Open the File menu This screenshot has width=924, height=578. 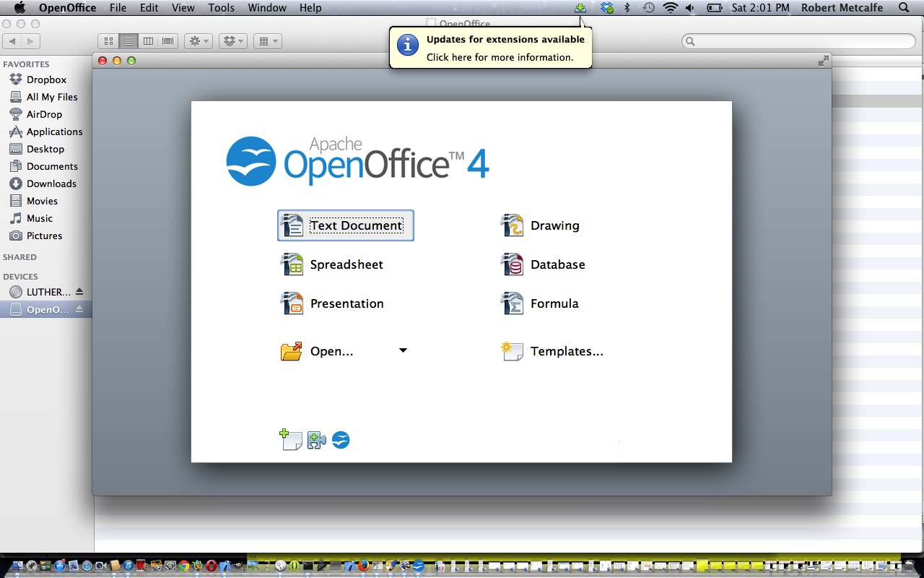click(x=118, y=8)
